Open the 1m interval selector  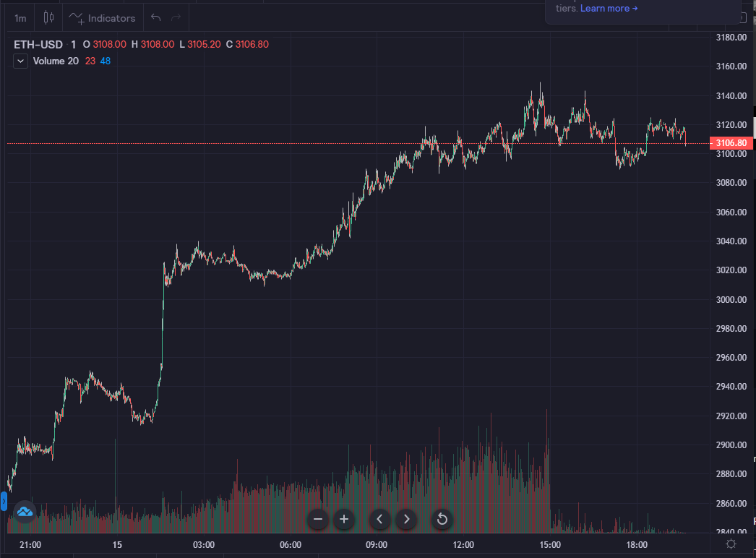tap(20, 18)
